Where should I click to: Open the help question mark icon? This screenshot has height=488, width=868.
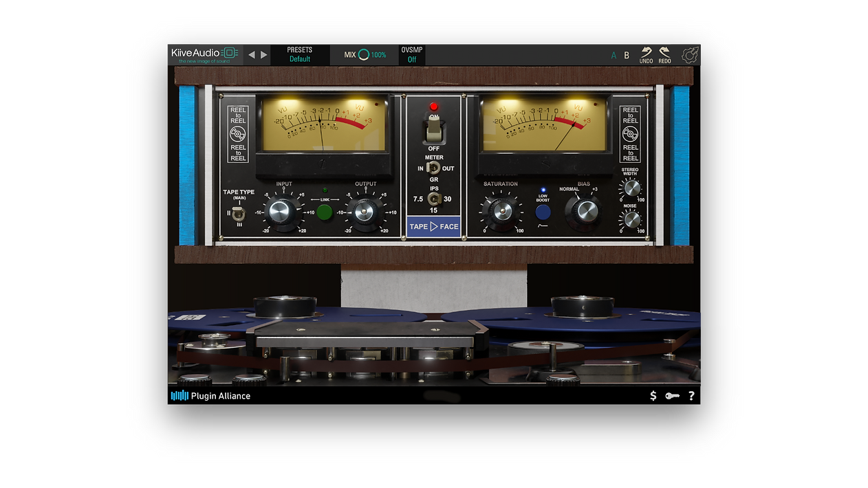(x=691, y=396)
